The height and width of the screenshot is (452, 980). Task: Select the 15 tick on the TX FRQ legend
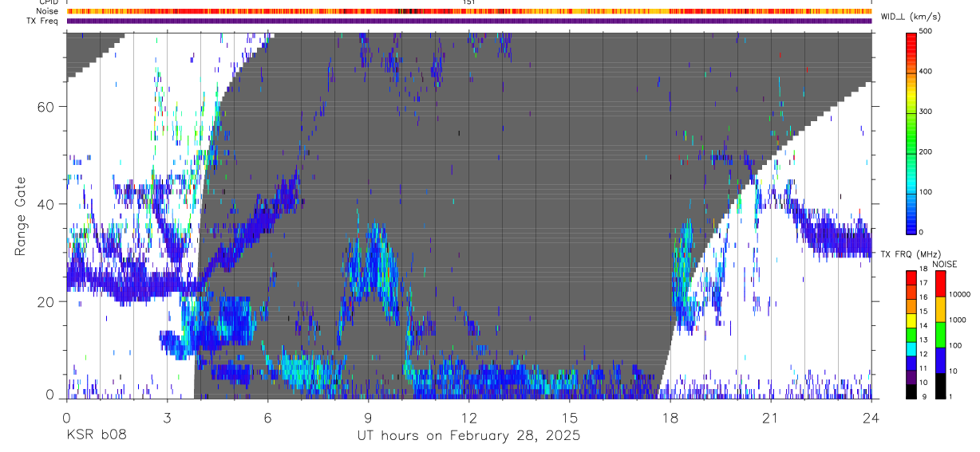(x=924, y=312)
